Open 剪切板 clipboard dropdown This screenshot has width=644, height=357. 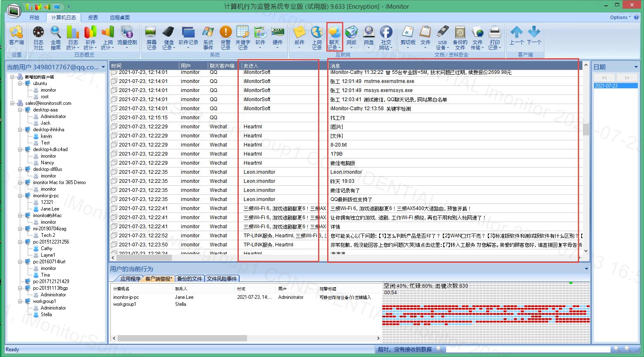tap(408, 38)
